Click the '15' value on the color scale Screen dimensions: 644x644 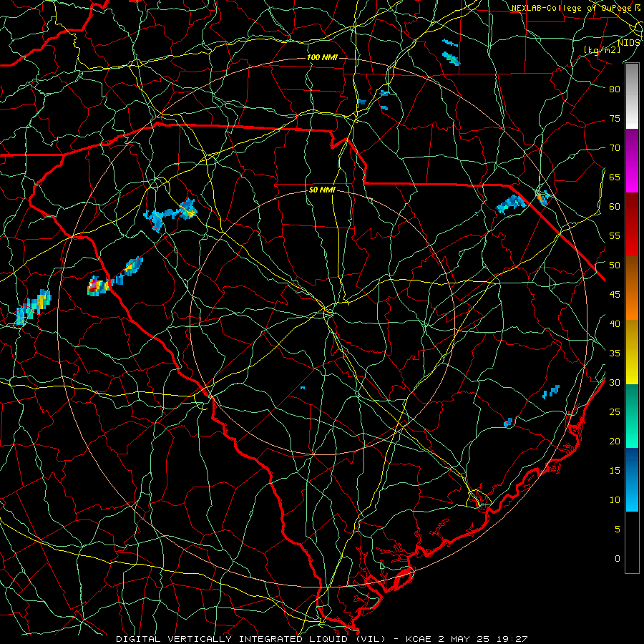tap(615, 471)
